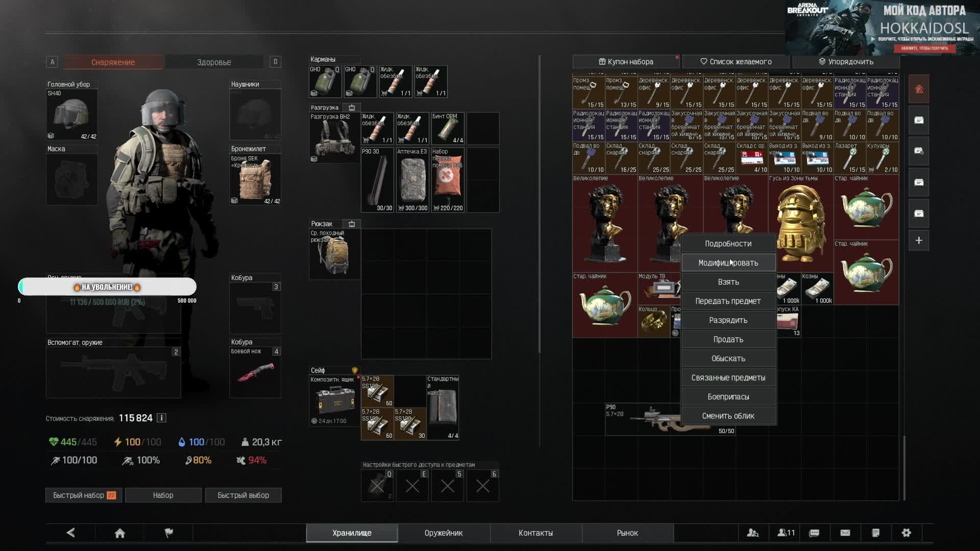
Task: Empty the backpack with trash icon
Action: (x=352, y=224)
